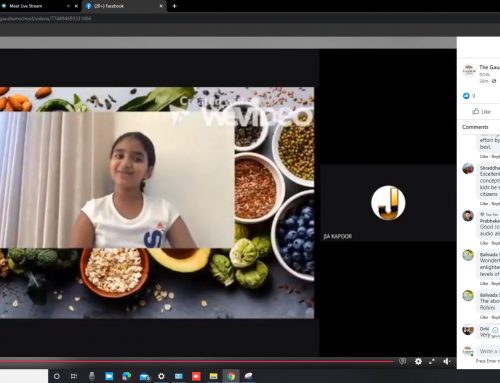Click the Write a comment field
The height and width of the screenshot is (383, 500).
489,351
